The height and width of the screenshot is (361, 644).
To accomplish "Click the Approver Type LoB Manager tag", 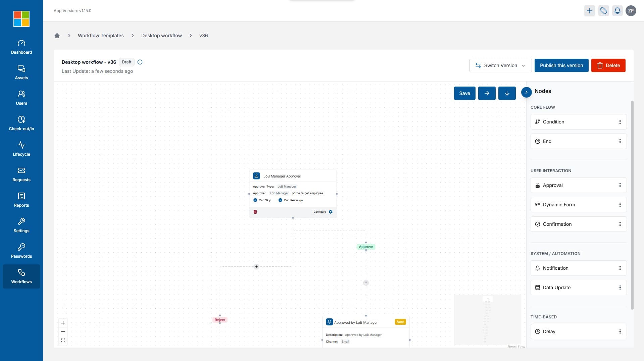I will click(287, 187).
